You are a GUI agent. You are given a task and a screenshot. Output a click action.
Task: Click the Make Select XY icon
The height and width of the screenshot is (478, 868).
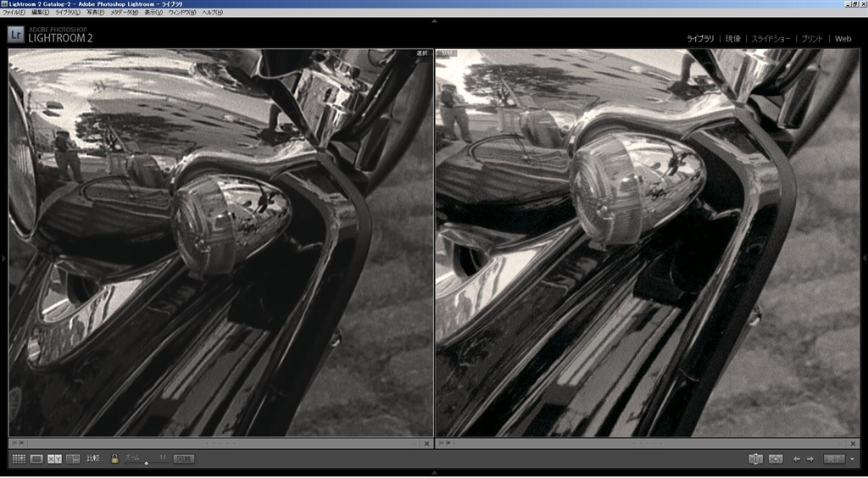coord(776,459)
